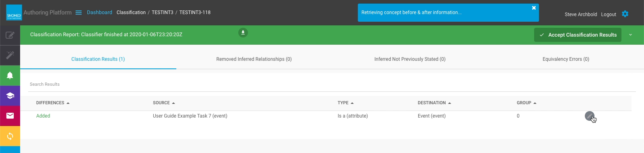
Task: Open notifications bell in the sidebar
Action: (x=10, y=76)
